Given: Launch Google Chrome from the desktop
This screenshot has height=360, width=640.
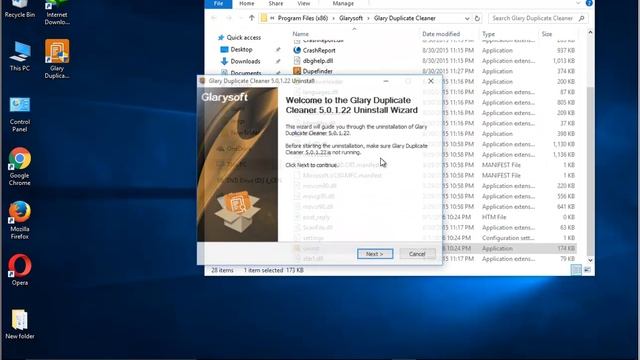Looking at the screenshot, I should click(20, 167).
